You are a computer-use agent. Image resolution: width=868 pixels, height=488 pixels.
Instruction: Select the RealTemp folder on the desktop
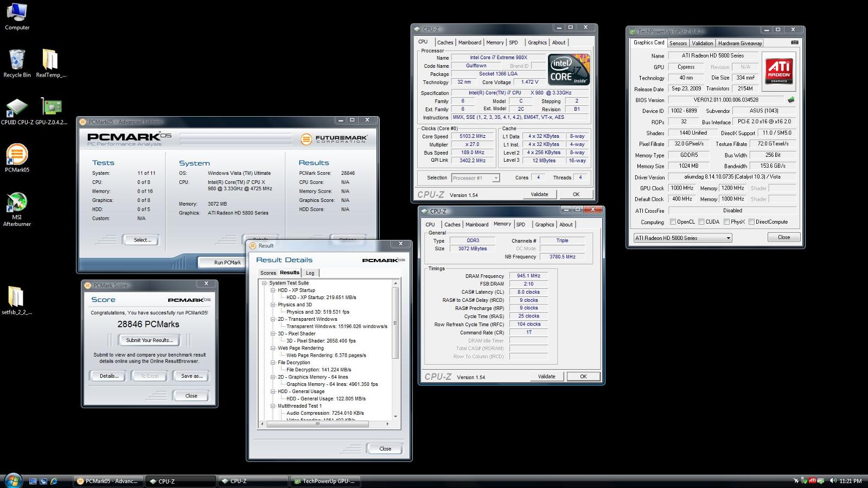tap(50, 64)
